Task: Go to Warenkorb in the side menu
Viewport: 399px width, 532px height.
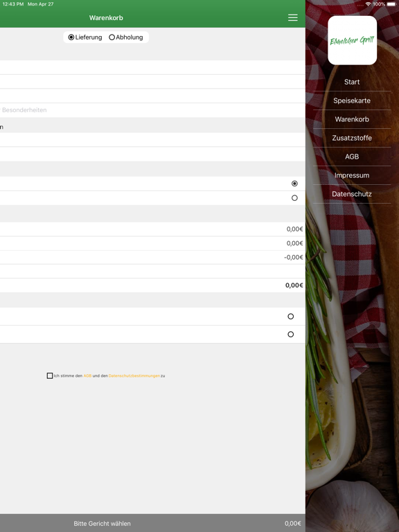Action: coord(352,119)
